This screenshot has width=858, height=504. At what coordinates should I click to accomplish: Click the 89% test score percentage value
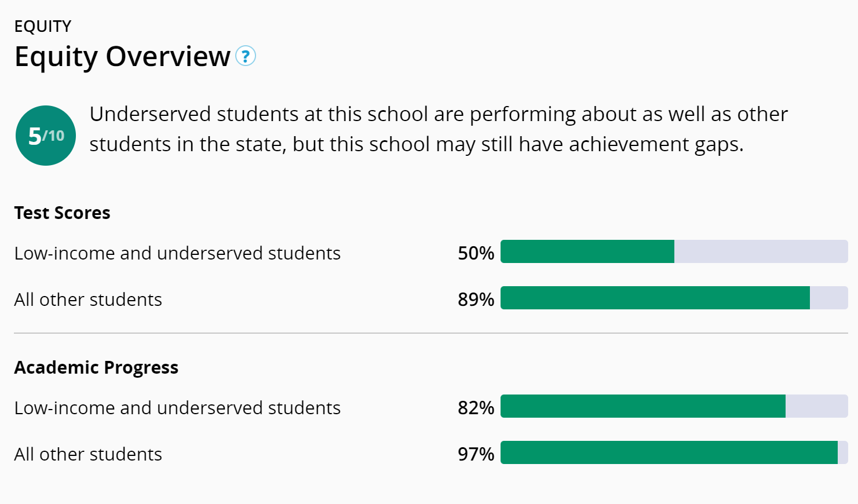point(476,300)
